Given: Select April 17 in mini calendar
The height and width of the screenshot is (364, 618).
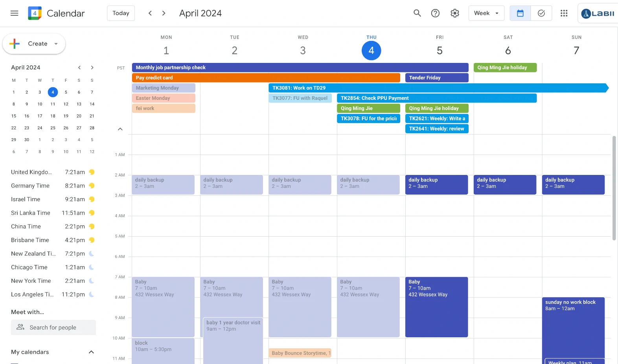Looking at the screenshot, I should (x=40, y=116).
